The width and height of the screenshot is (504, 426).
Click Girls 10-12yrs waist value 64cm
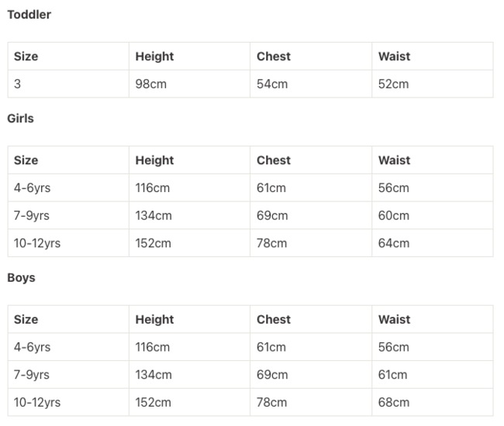click(394, 243)
